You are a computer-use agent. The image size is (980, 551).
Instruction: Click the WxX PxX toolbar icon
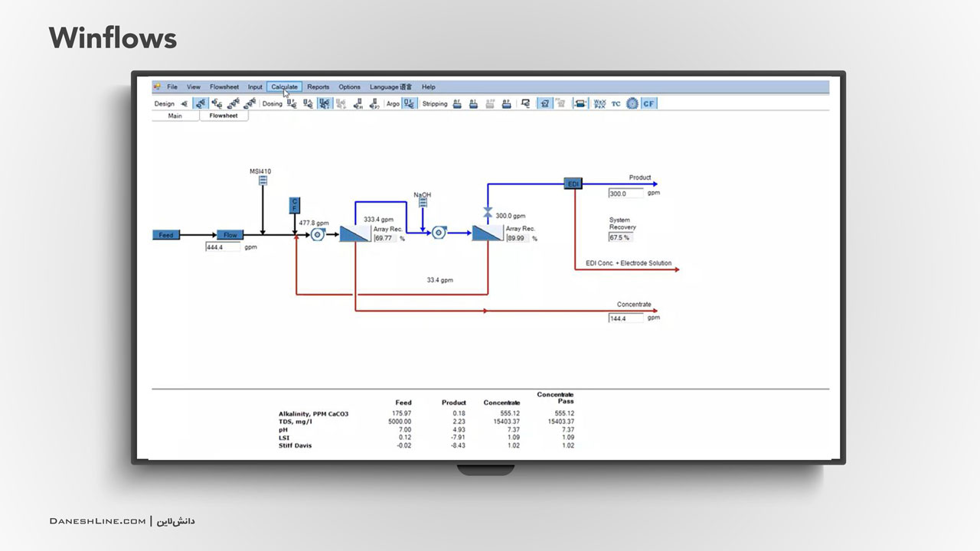click(x=599, y=103)
